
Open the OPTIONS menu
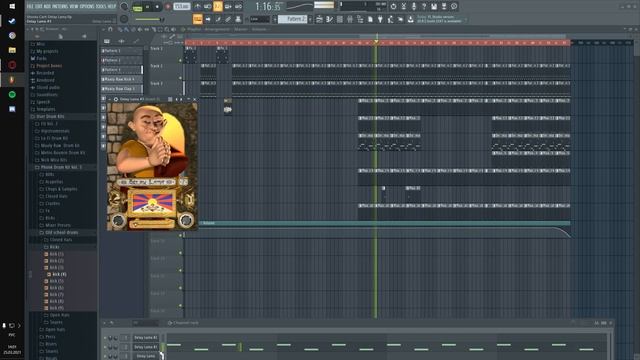[87, 7]
